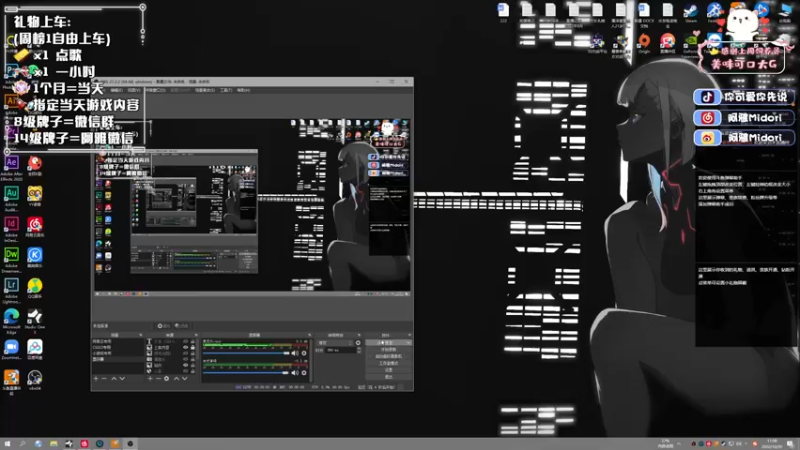Screen dimensions: 800x450
Task: Open the obs64 desktop shortcut
Action: click(x=35, y=378)
